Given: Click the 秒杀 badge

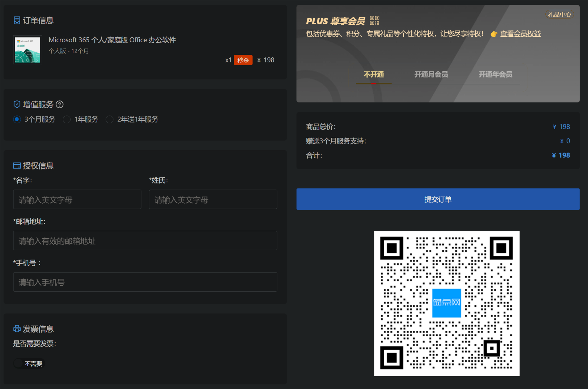Looking at the screenshot, I should (x=243, y=60).
